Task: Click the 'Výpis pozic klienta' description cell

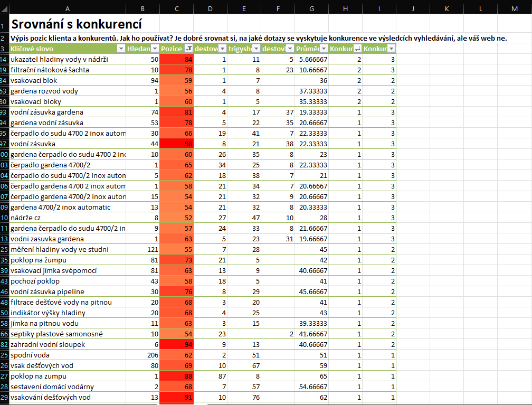Action: (x=259, y=39)
